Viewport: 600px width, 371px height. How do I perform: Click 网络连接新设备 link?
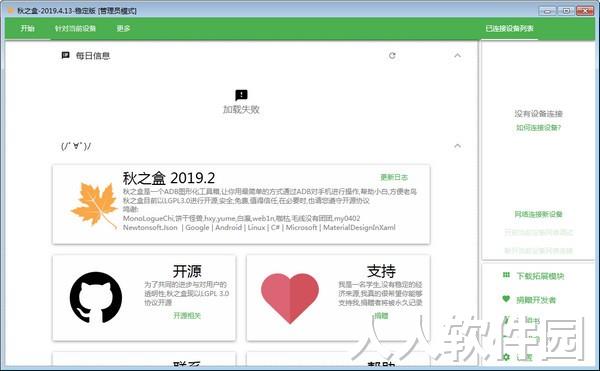pyautogui.click(x=538, y=214)
